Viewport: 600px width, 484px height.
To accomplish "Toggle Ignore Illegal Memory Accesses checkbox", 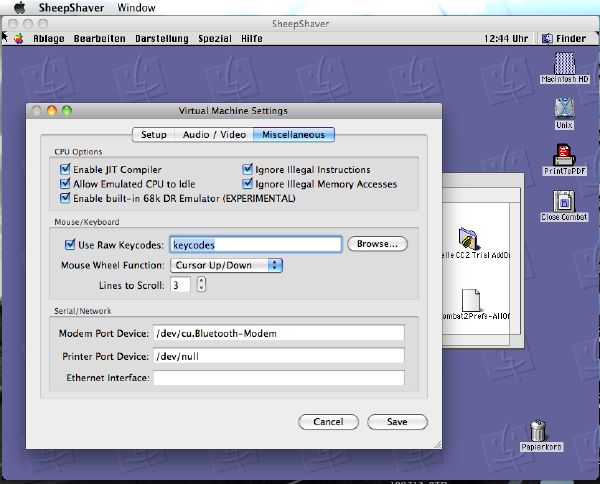I will [x=248, y=184].
